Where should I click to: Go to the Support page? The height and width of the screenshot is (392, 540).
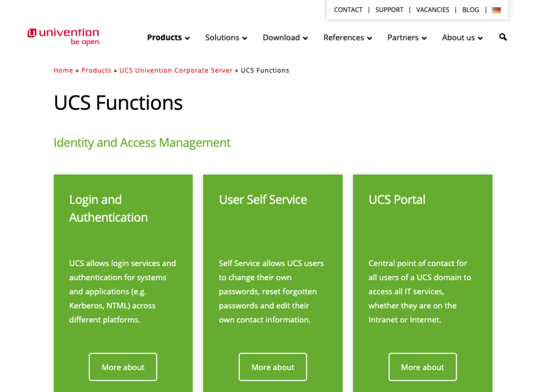coord(389,10)
